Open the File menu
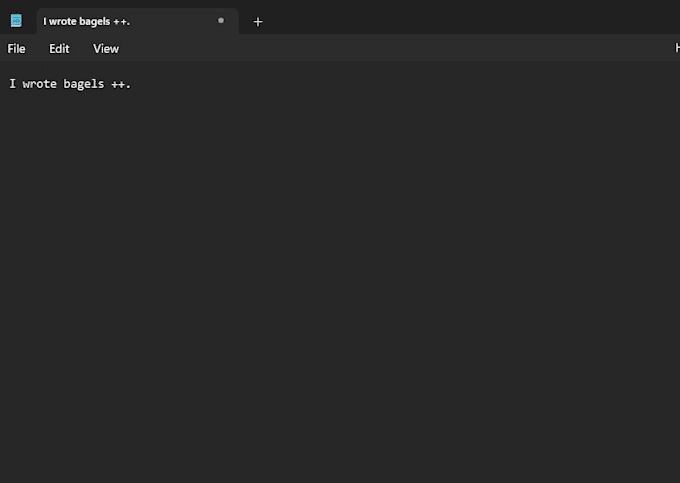The height and width of the screenshot is (483, 680). (x=16, y=49)
